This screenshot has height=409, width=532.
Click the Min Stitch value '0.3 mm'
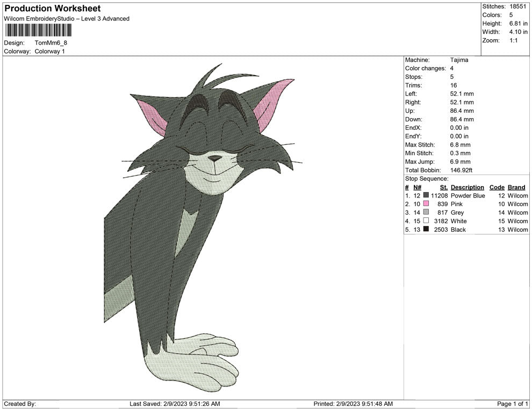461,153
